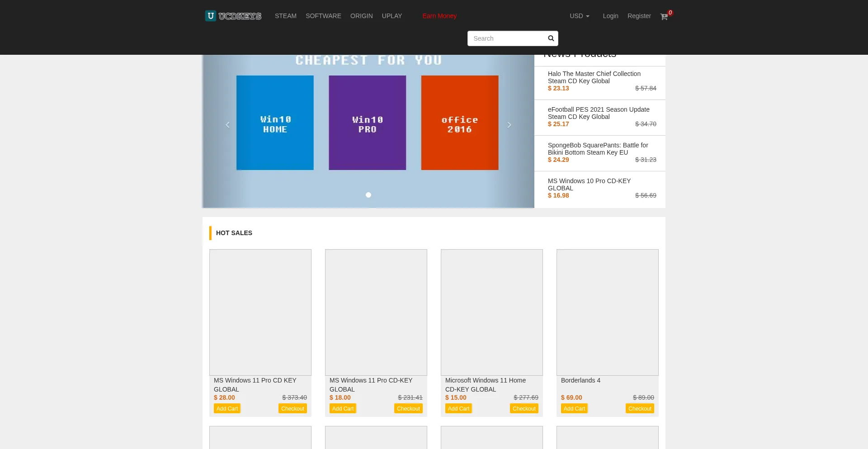868x449 pixels.
Task: Go to previous carousel slide arrow
Action: click(x=227, y=125)
